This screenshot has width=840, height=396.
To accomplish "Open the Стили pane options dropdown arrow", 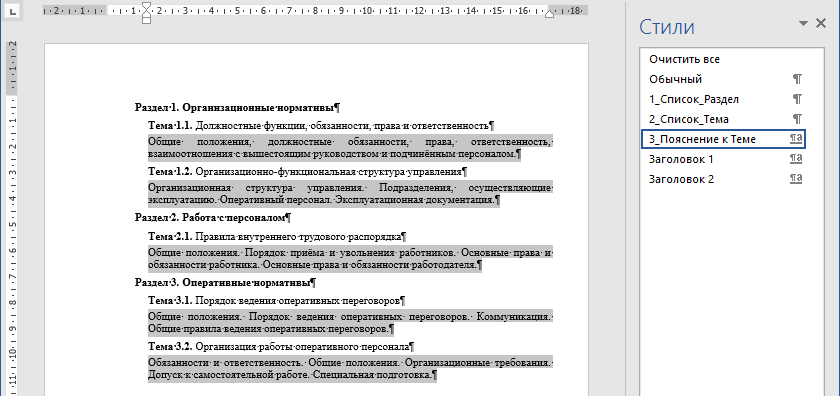I will (802, 23).
